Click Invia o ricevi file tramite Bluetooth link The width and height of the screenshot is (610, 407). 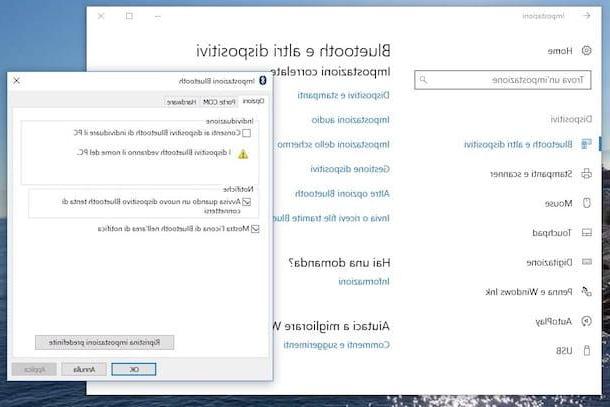331,218
